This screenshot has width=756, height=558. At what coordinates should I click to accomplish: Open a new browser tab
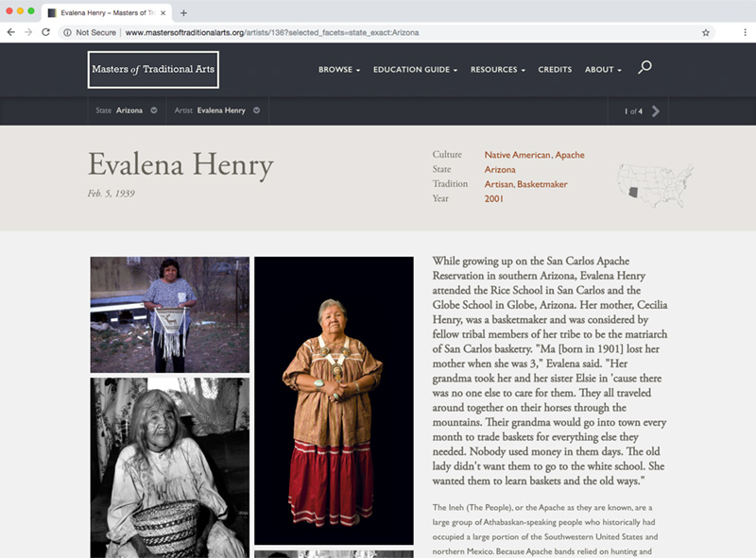coord(183,13)
